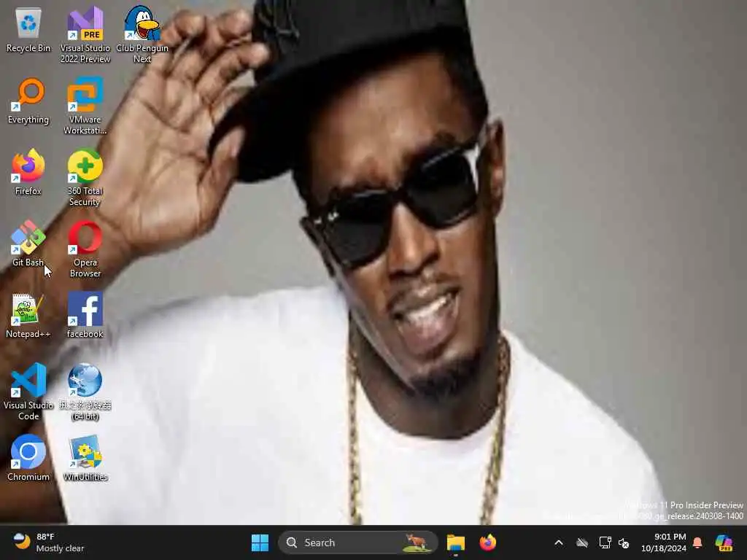Select the Firefox desktop shortcut

28,173
